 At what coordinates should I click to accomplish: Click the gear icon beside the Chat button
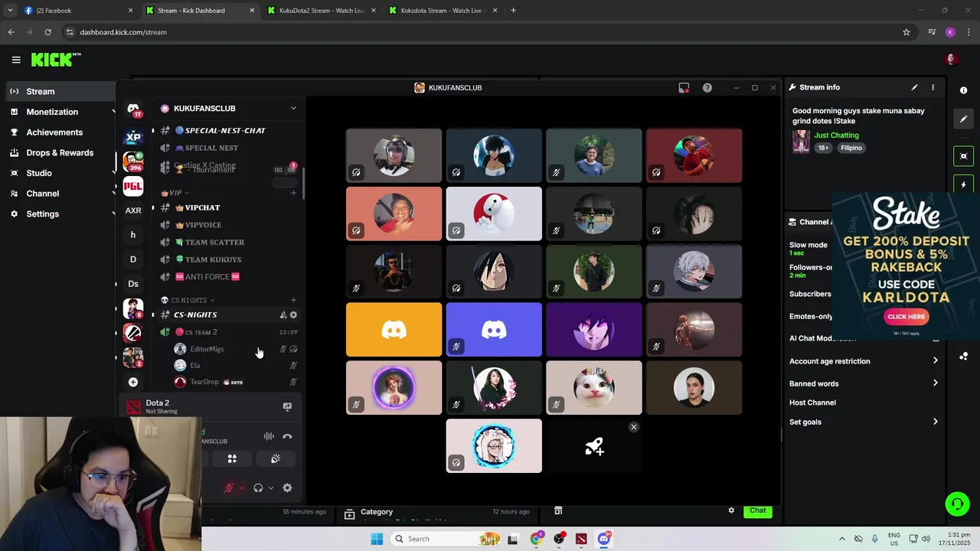click(x=731, y=510)
